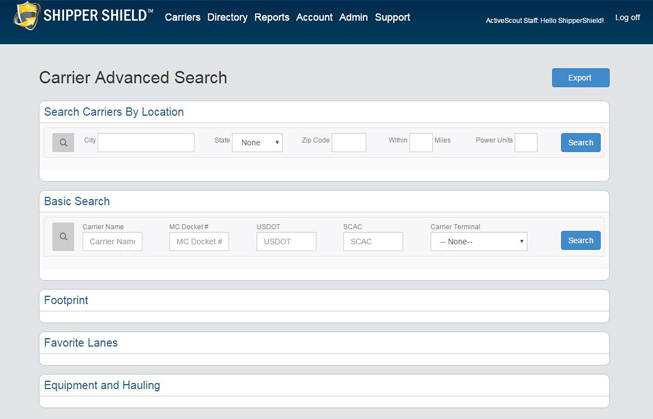
Task: Expand the Favorite Lanes section
Action: point(81,343)
